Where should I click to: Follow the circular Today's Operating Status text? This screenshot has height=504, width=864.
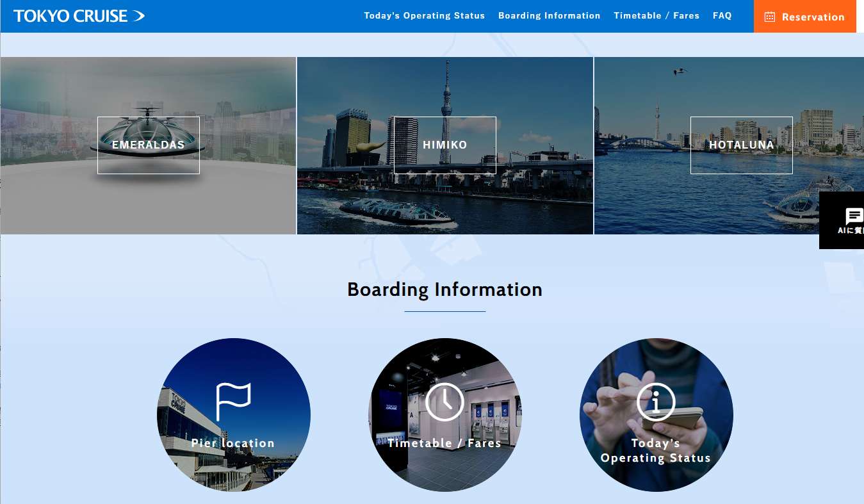(x=656, y=451)
